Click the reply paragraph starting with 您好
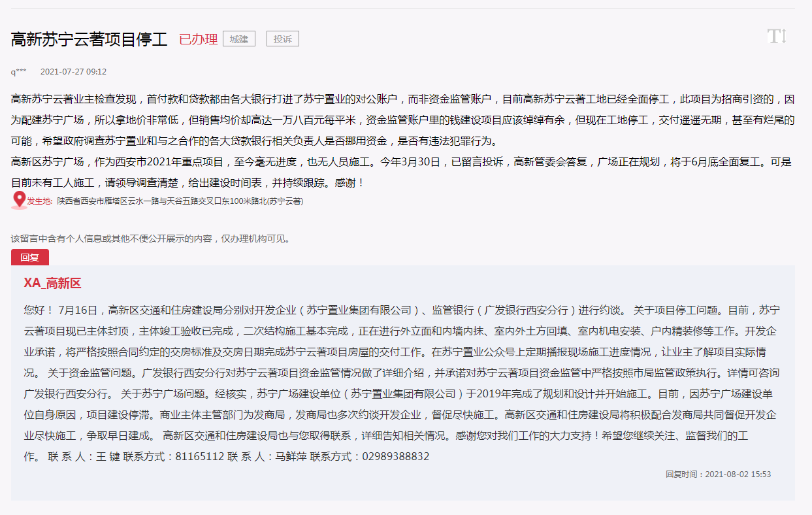Viewport: 812px width, 515px height. coord(402,383)
